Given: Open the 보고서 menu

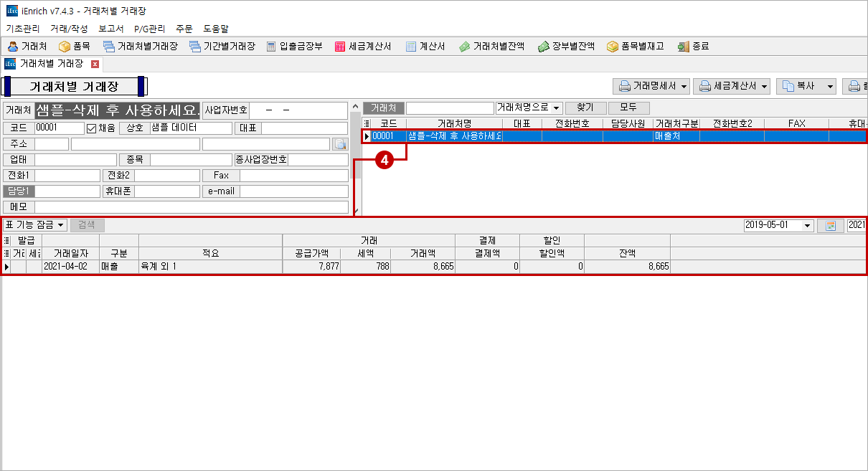Looking at the screenshot, I should click(110, 29).
